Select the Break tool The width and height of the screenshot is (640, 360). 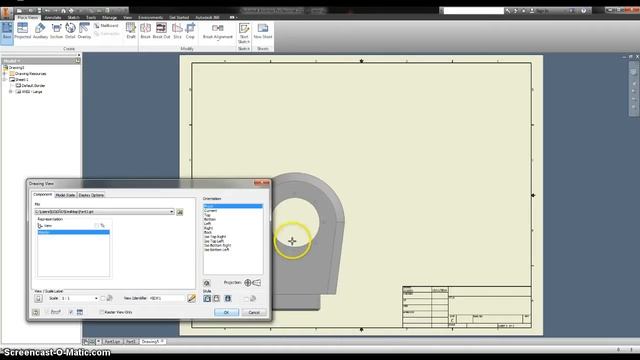tap(145, 31)
